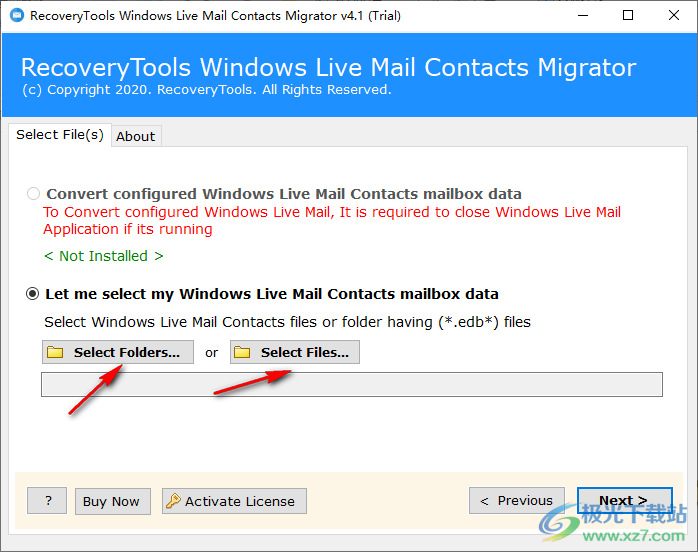Select Convert configured Windows Live Mail radio option
This screenshot has height=552, width=698.
[33, 194]
